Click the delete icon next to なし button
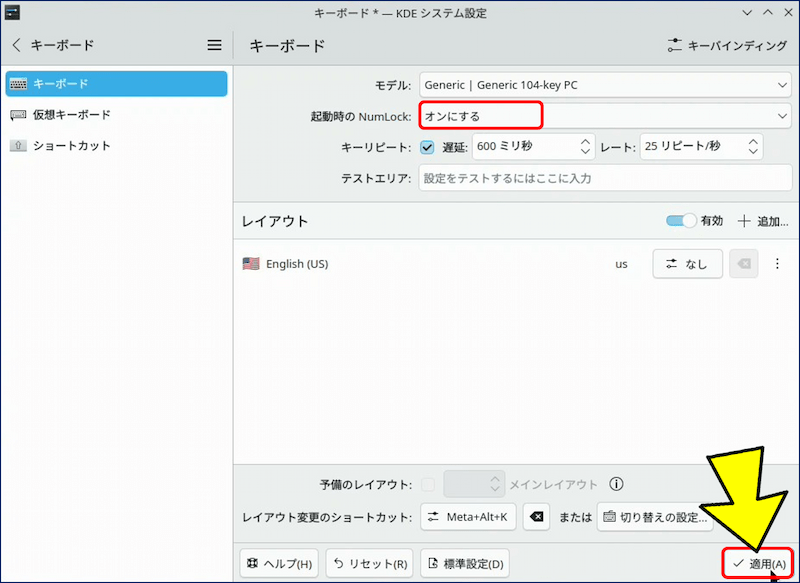 [743, 264]
